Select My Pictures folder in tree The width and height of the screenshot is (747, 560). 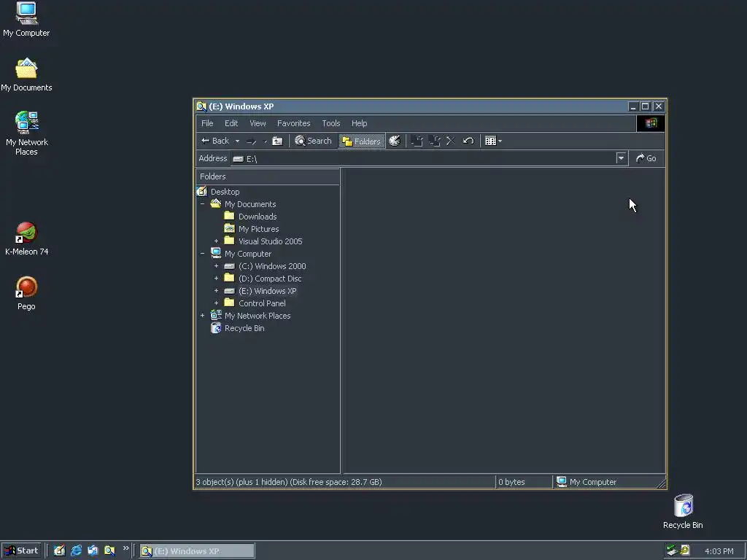click(259, 229)
